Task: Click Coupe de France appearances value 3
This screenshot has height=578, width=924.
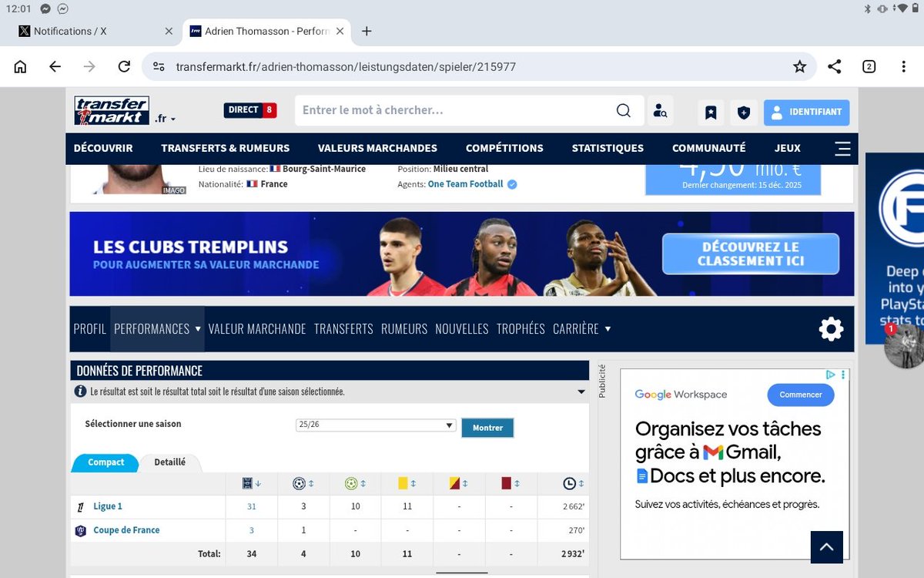Action: 252,530
